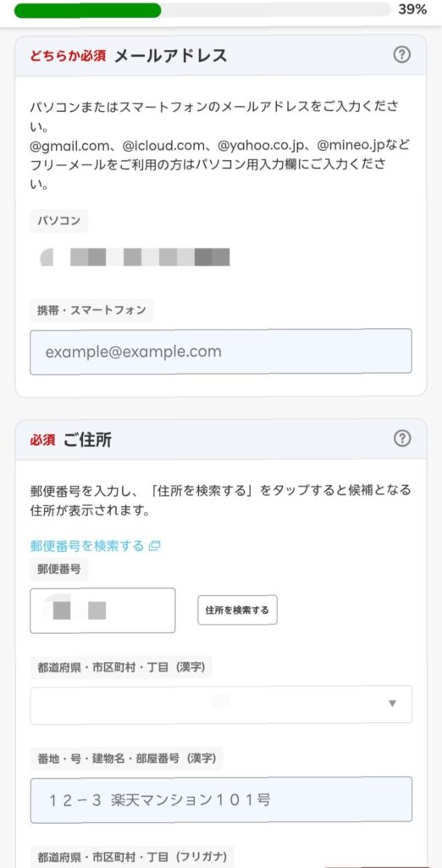
Task: Click external-link icon beside 郵便番号を検索する
Action: coord(155,546)
